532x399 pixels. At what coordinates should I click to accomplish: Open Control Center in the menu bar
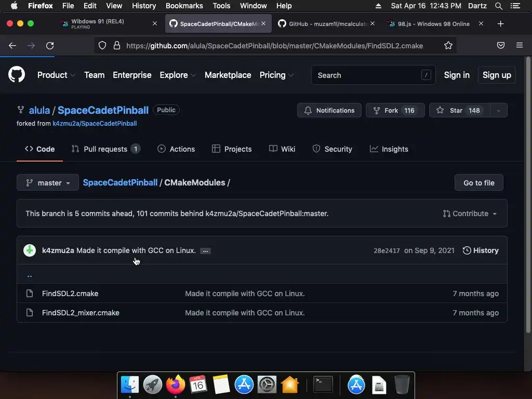tap(515, 6)
